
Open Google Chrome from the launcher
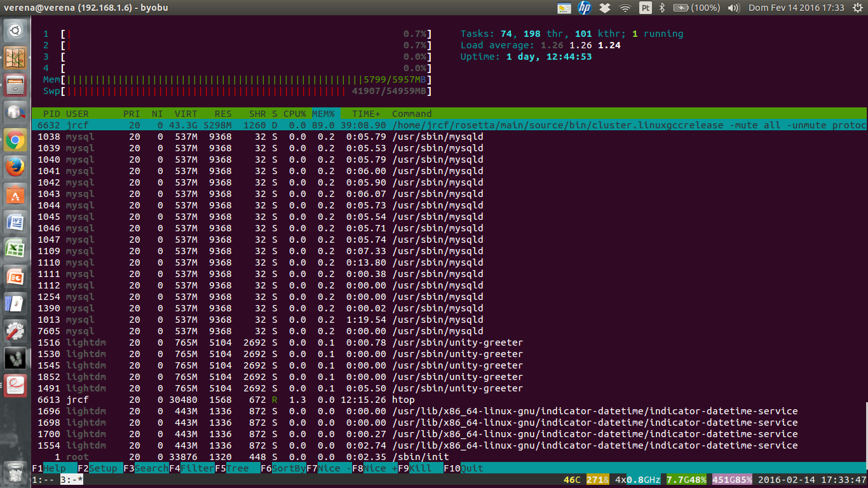(15, 140)
